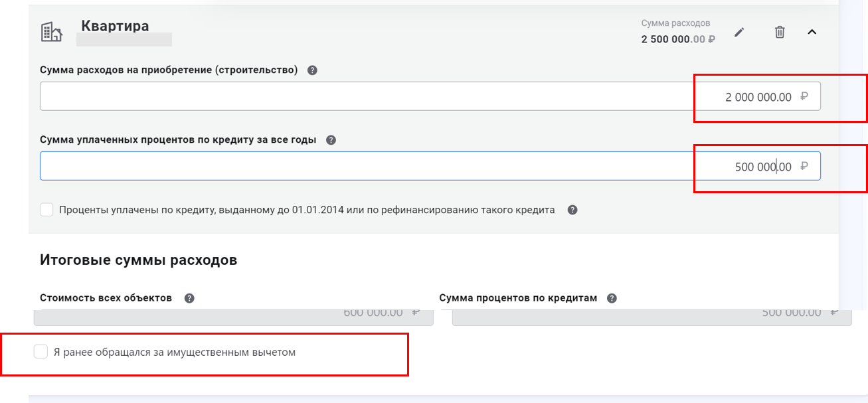Open help for Сумма расходов на приобретение
This screenshot has width=868, height=403.
[312, 70]
